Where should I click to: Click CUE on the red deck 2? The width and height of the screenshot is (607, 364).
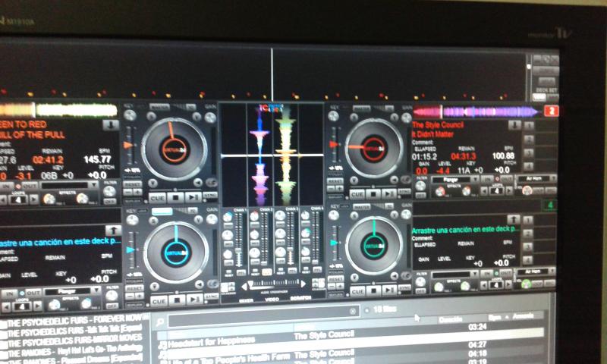(x=357, y=194)
